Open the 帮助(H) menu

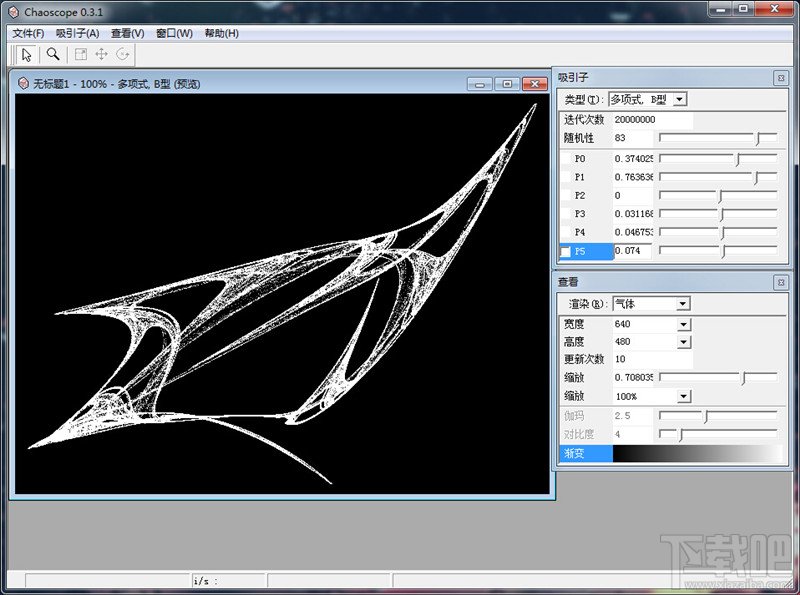coord(221,33)
